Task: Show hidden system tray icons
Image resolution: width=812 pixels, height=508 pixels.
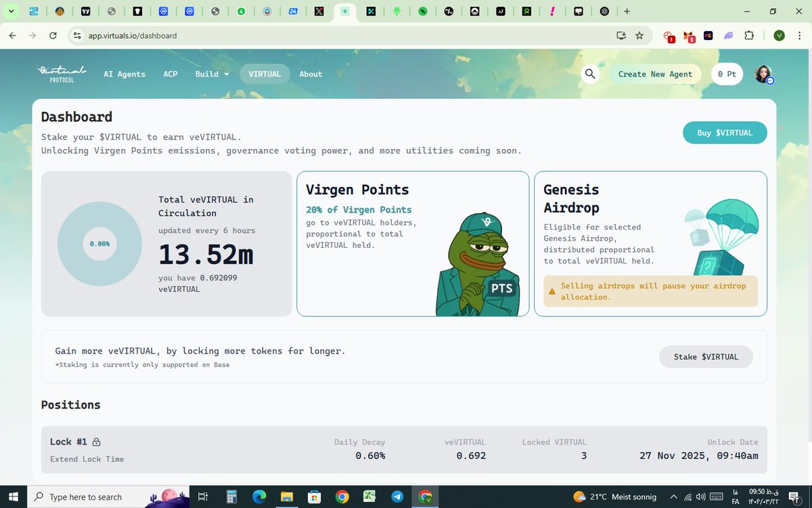Action: tap(673, 496)
